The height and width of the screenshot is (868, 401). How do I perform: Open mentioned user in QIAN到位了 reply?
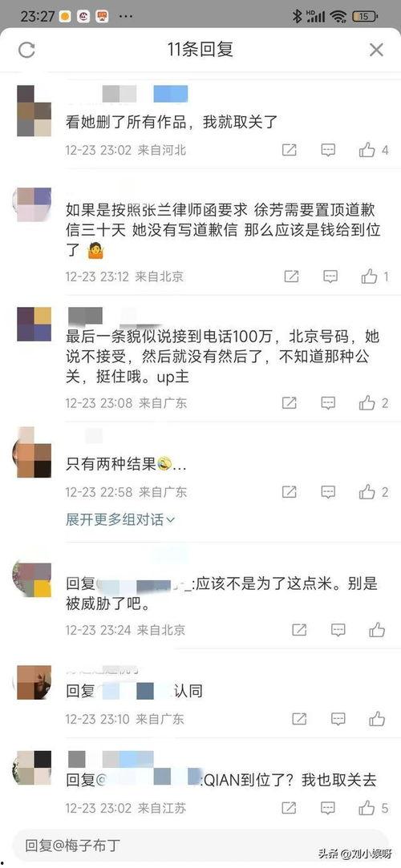(x=152, y=780)
